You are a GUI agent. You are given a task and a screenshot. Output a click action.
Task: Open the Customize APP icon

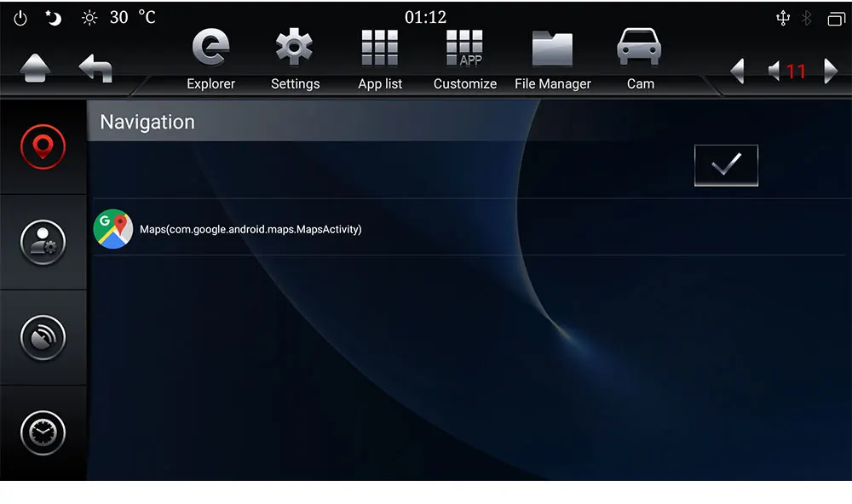pyautogui.click(x=464, y=59)
